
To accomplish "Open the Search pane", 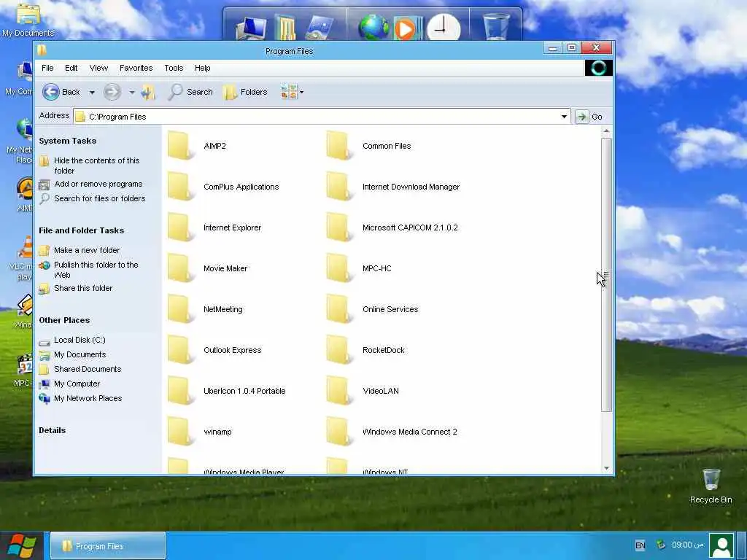I will tap(190, 92).
